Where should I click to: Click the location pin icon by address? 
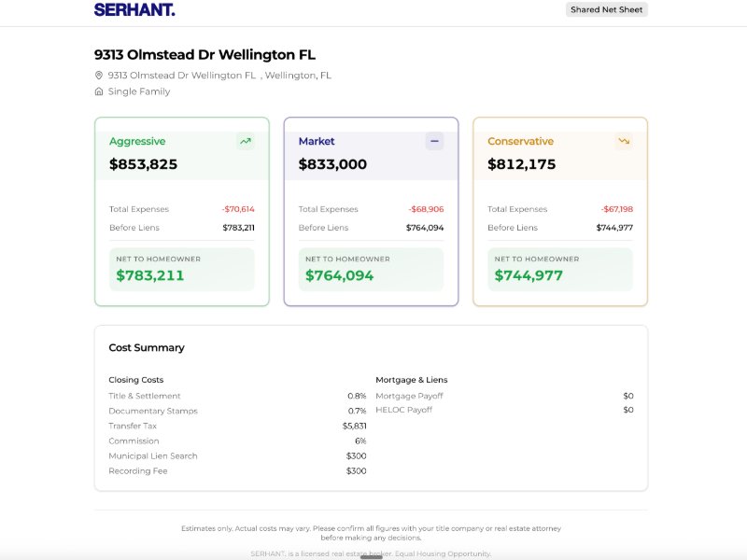pyautogui.click(x=99, y=76)
